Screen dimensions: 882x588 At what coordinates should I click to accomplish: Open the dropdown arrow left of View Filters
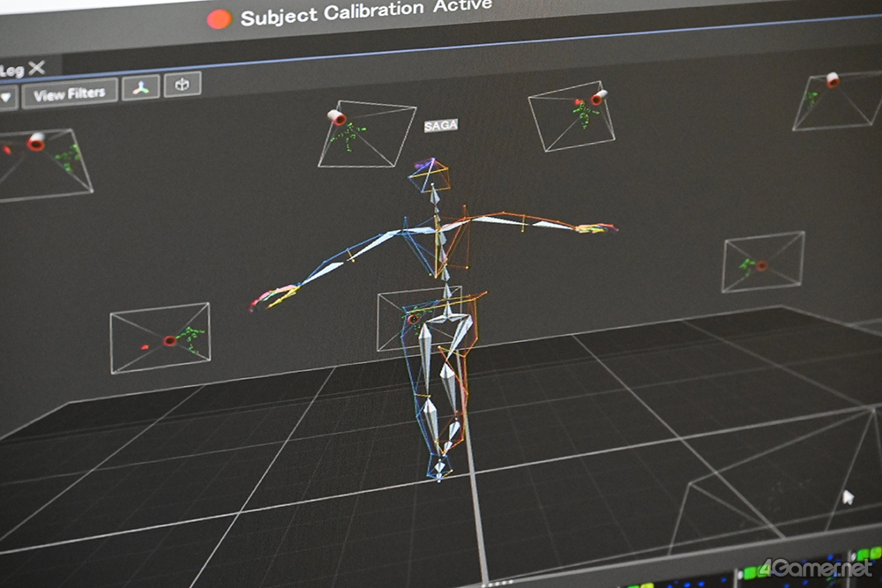(x=5, y=96)
